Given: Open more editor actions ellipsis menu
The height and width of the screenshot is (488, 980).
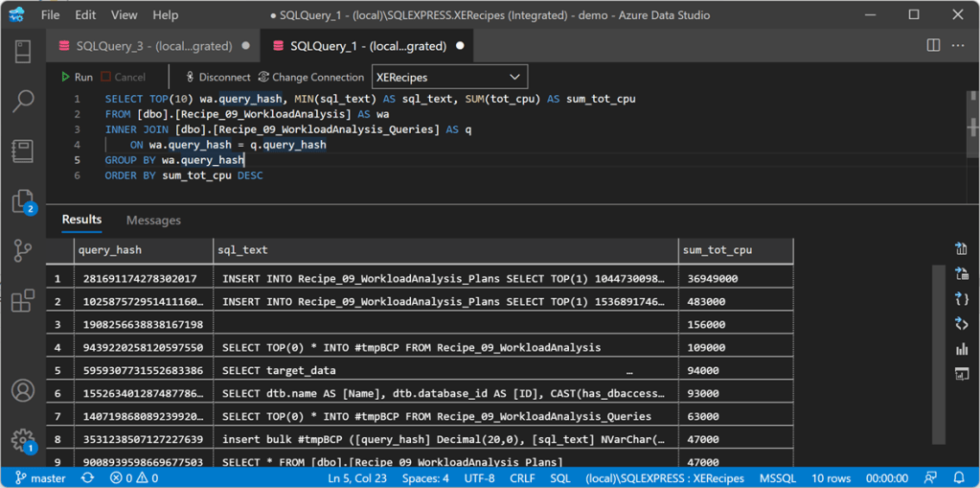Looking at the screenshot, I should (960, 45).
